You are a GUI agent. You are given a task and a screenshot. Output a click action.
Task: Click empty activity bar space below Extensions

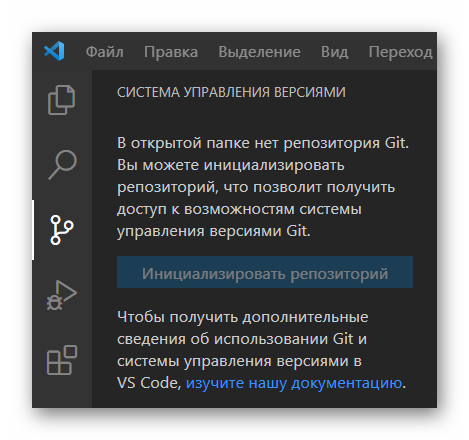coord(62,393)
